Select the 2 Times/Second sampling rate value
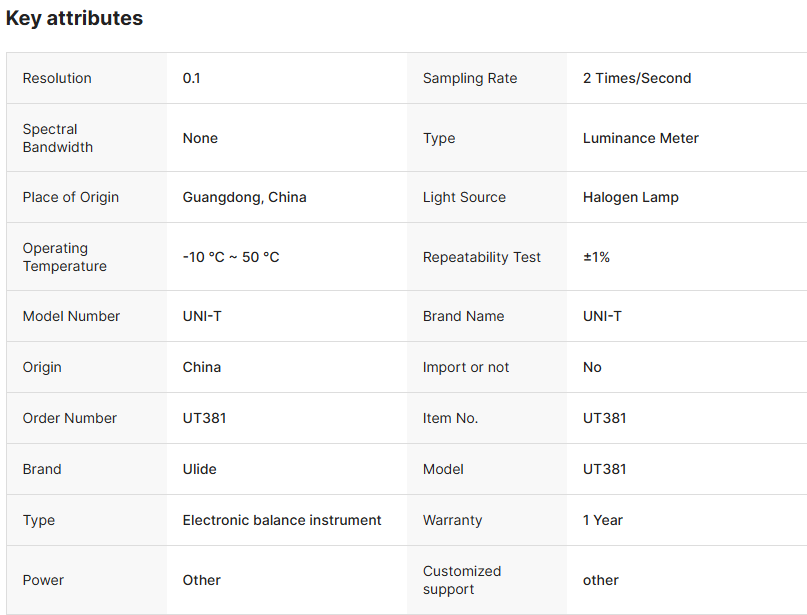Image resolution: width=807 pixels, height=615 pixels. [637, 78]
